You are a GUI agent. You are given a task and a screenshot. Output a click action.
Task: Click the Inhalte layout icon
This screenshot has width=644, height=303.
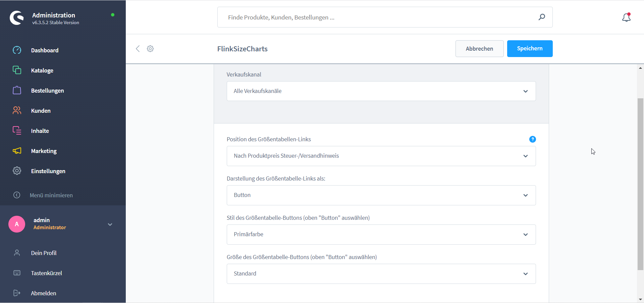pyautogui.click(x=17, y=131)
